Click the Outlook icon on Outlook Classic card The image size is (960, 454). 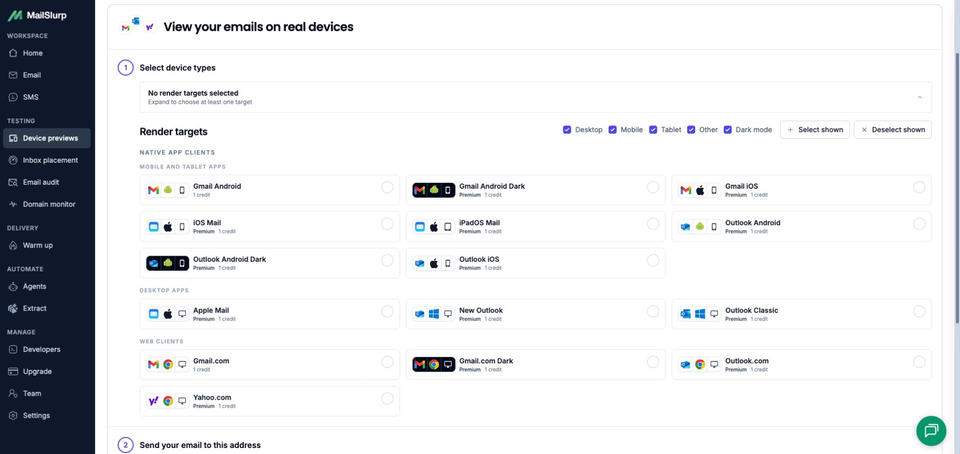[x=685, y=314]
